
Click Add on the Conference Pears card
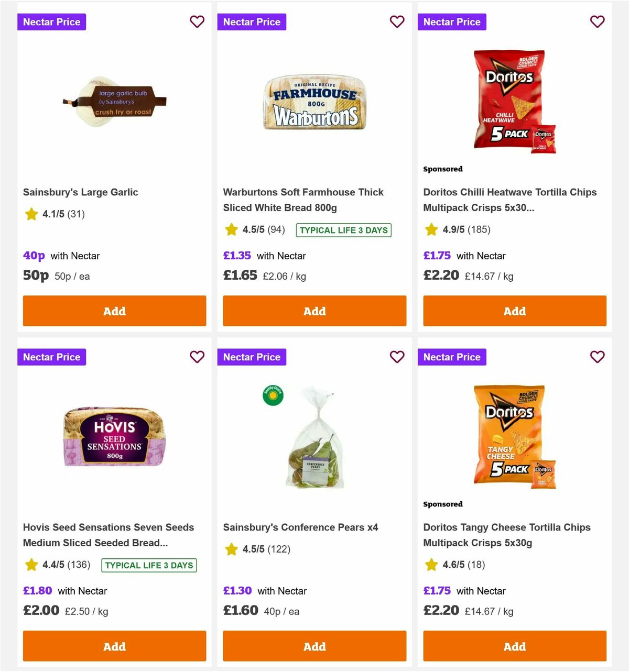314,646
